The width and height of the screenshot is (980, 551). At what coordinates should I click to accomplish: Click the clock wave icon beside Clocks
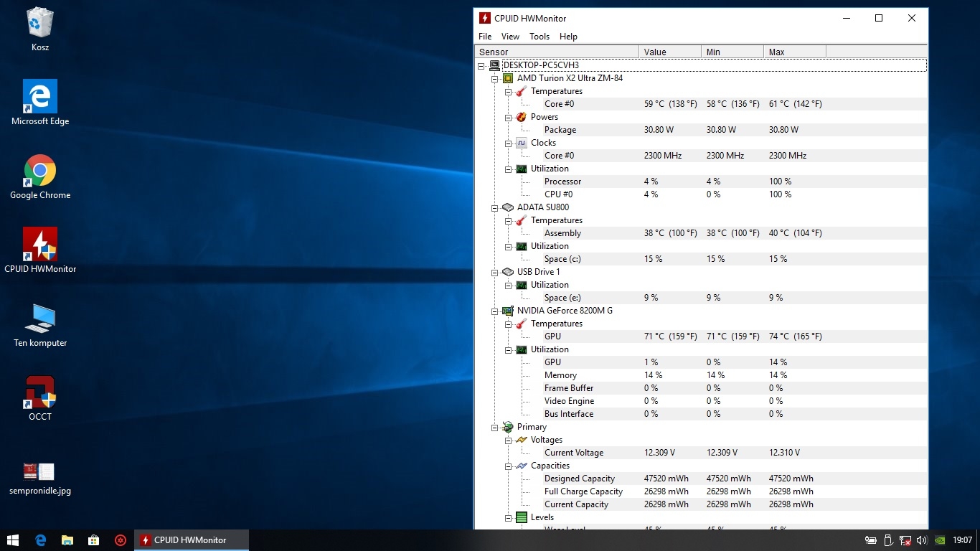point(522,143)
